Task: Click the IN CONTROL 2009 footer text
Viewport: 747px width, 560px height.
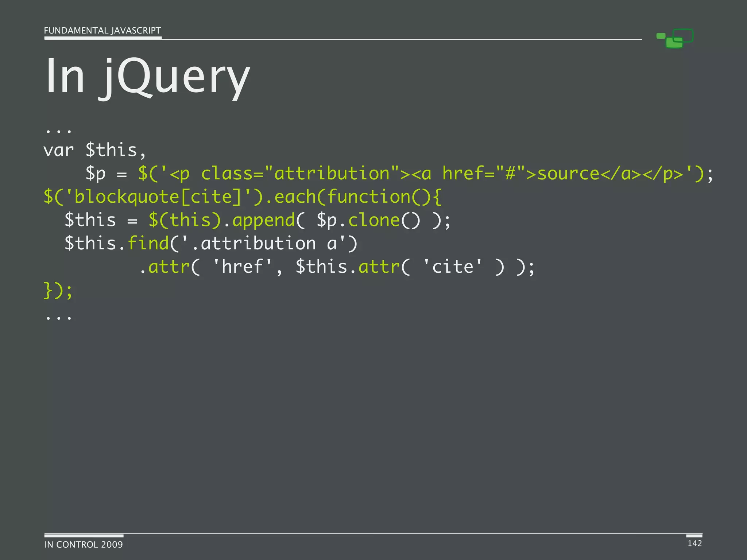Action: (x=84, y=545)
